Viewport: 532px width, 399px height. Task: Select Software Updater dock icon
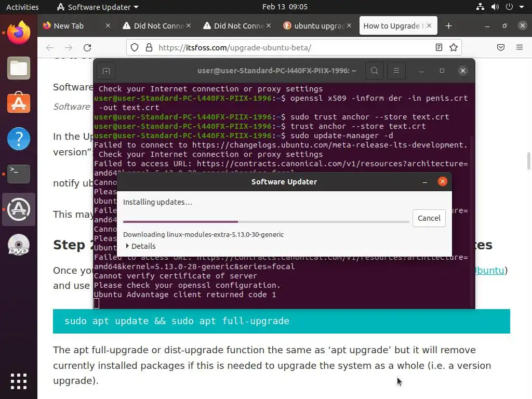click(19, 209)
